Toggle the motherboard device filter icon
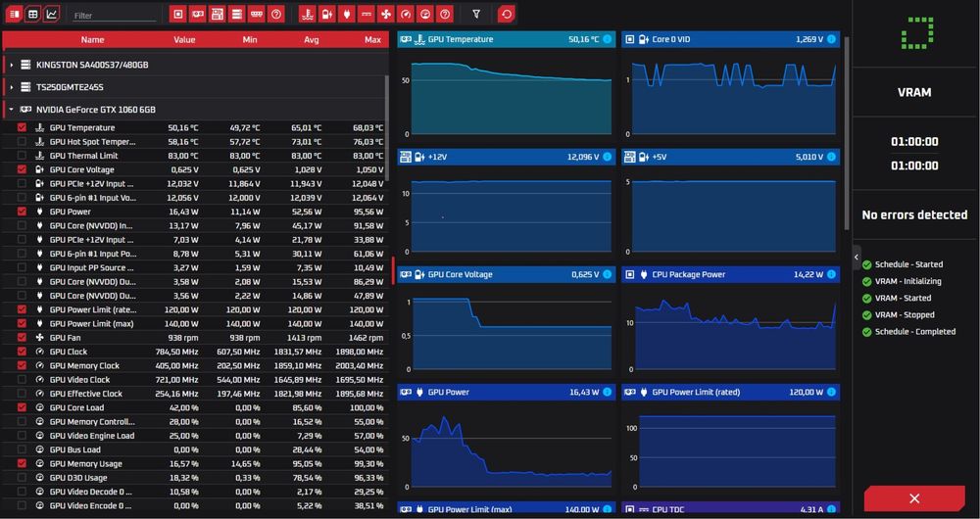Viewport: 980px width, 519px height. coord(217,14)
